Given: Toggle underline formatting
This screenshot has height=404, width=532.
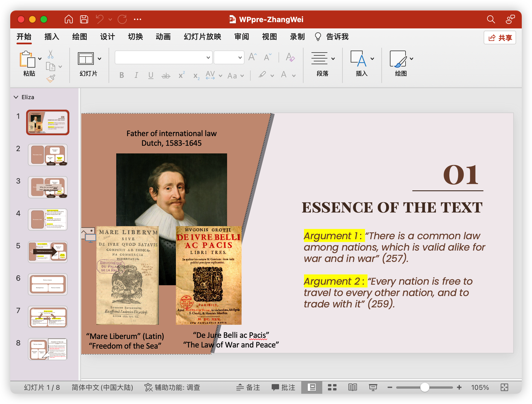Looking at the screenshot, I should (x=151, y=75).
